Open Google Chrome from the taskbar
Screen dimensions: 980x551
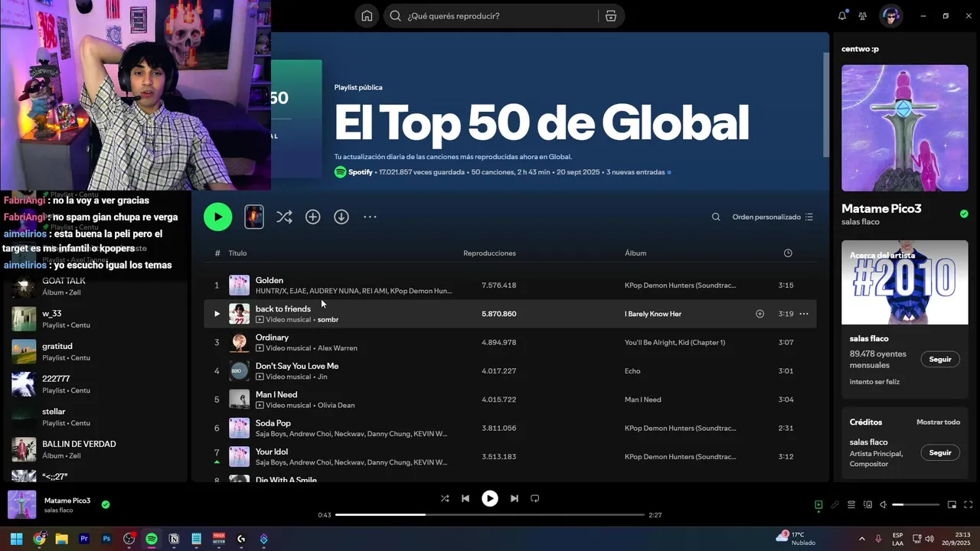[x=39, y=539]
